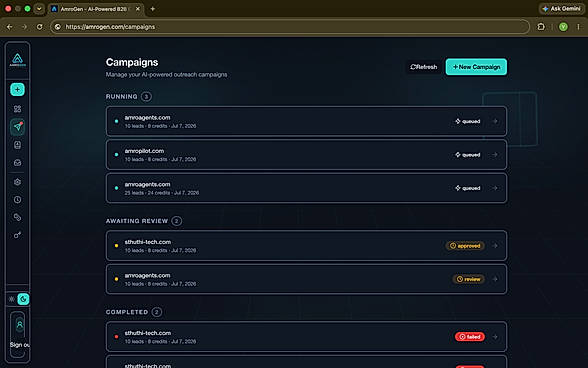
Task: Click arrow on review amroagents.com row
Action: tap(495, 279)
